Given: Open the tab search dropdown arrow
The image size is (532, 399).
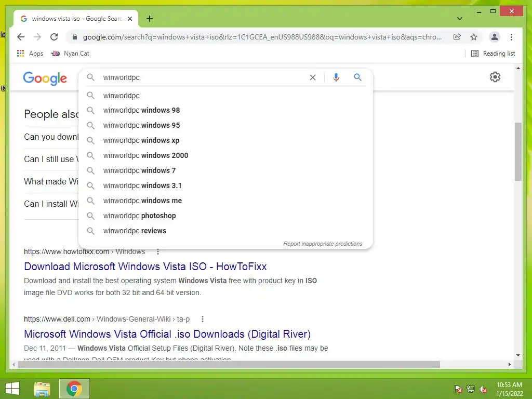Looking at the screenshot, I should (460, 19).
